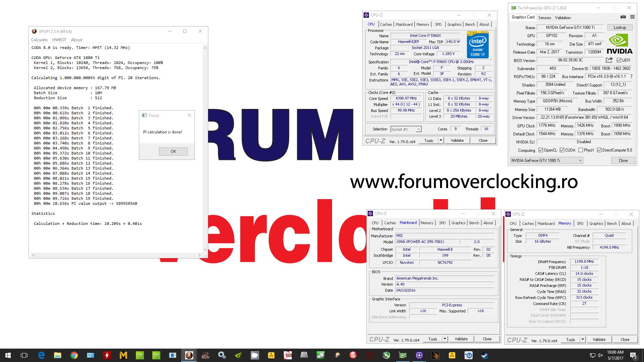Click GPUPI vertical scrollbar down arrow
Screen dimensions: 644x362
coord(205,250)
